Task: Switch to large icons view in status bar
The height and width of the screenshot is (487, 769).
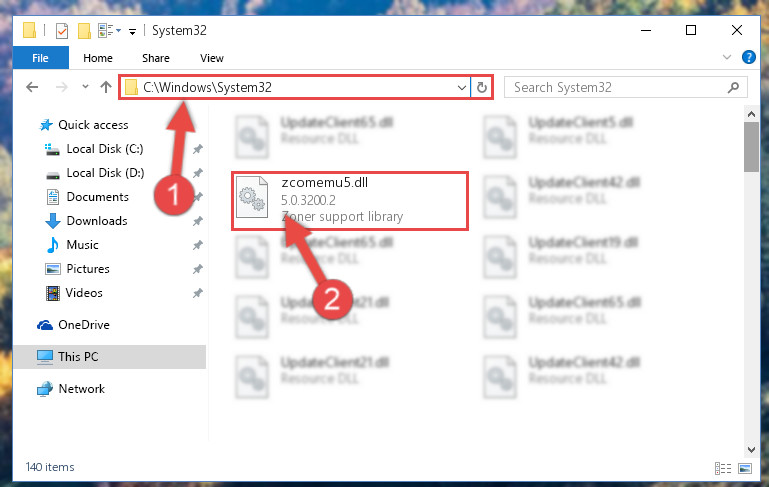Action: point(744,468)
